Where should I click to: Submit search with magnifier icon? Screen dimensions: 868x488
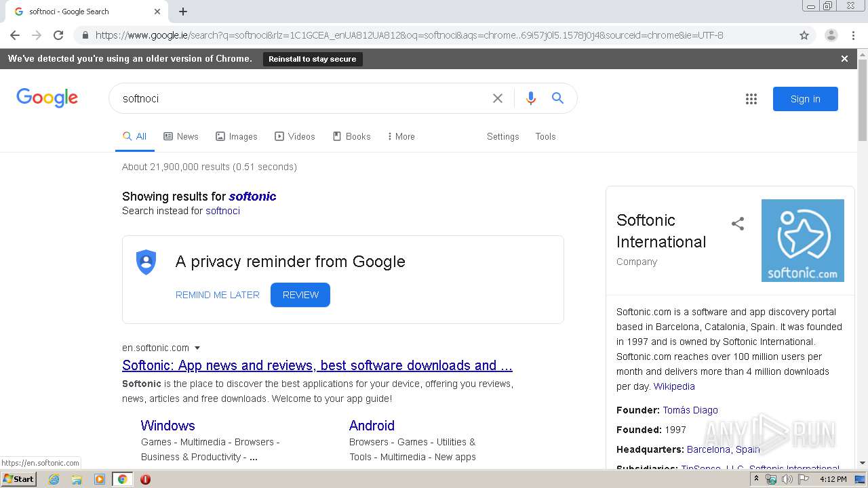pos(557,98)
